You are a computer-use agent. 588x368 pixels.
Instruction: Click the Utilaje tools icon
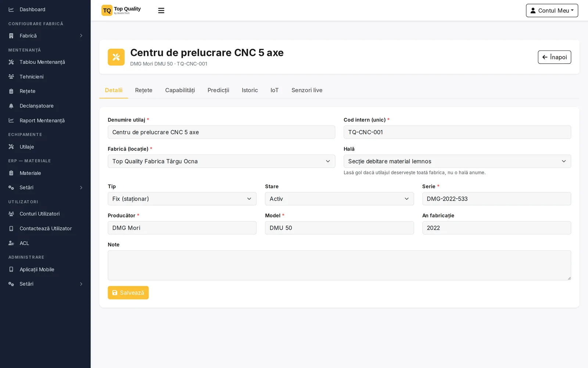(x=11, y=147)
